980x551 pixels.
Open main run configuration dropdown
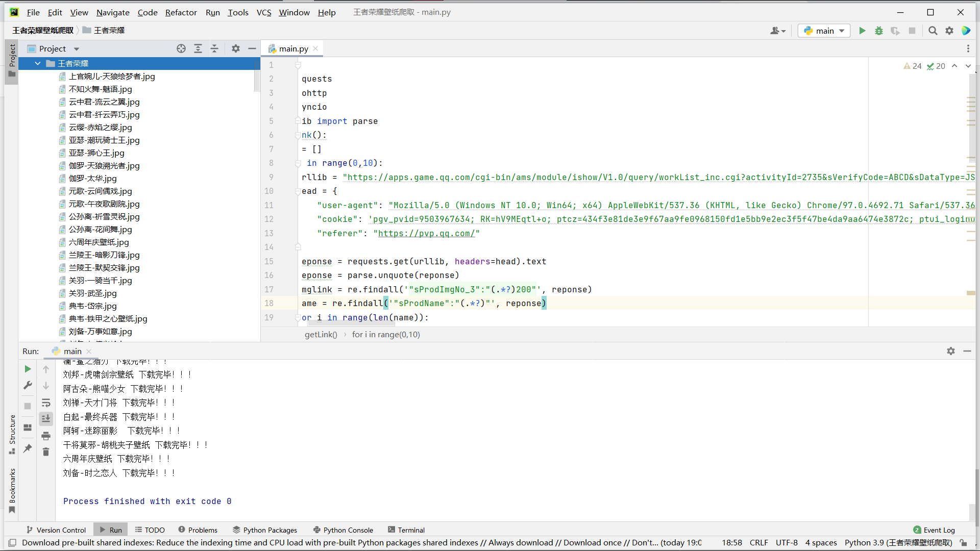(x=824, y=31)
